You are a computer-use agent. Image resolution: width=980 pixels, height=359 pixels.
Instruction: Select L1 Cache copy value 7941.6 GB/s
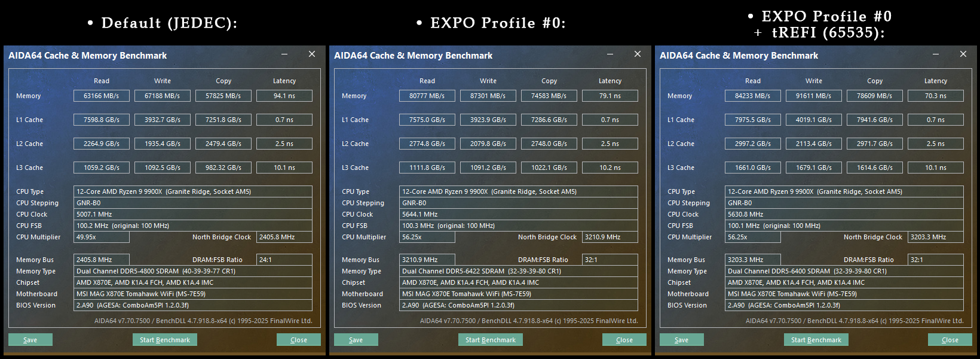(875, 120)
